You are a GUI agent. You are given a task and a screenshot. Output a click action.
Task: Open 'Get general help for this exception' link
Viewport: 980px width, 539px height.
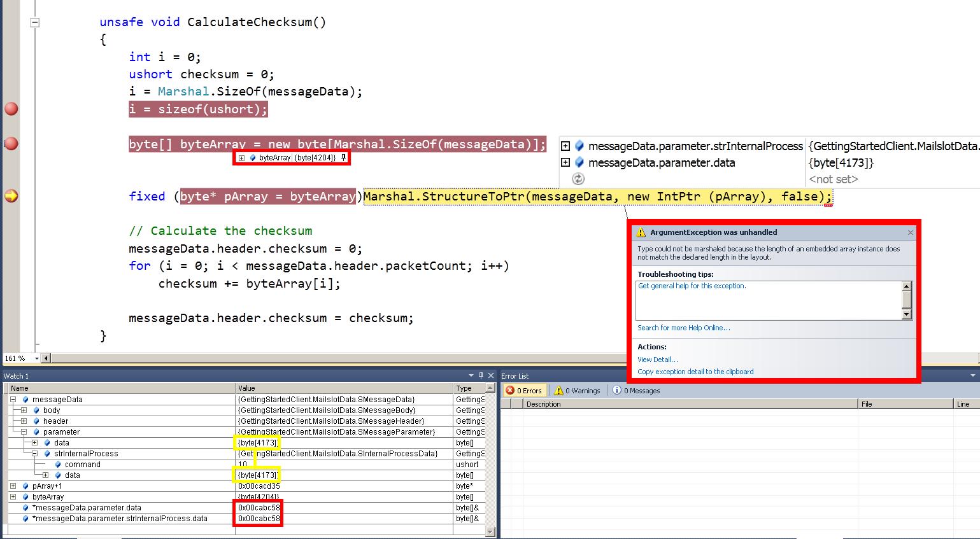click(692, 286)
